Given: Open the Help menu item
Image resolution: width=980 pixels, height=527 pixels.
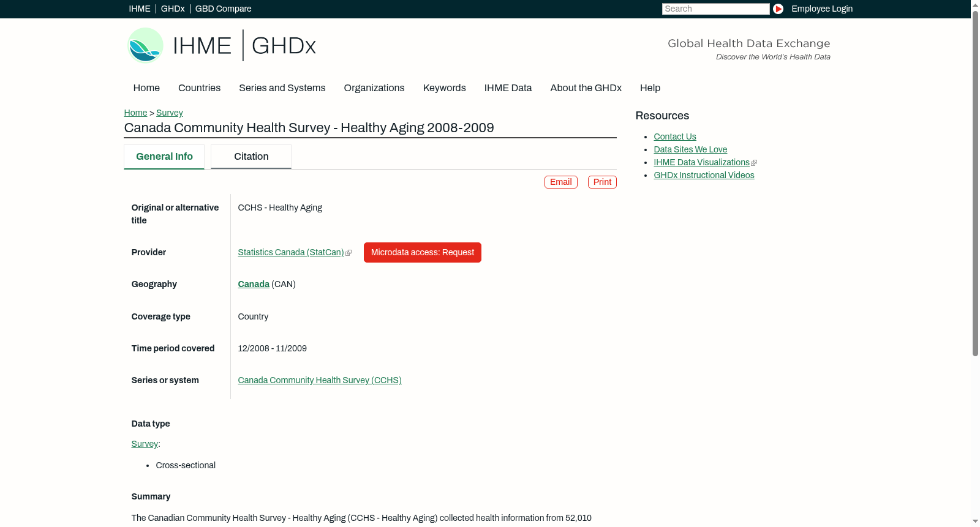Looking at the screenshot, I should [650, 88].
